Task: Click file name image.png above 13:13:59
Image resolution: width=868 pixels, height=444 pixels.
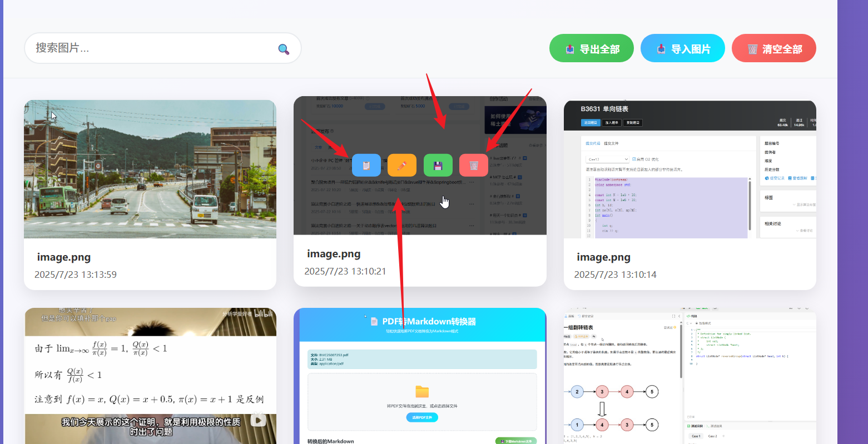Action: tap(64, 257)
